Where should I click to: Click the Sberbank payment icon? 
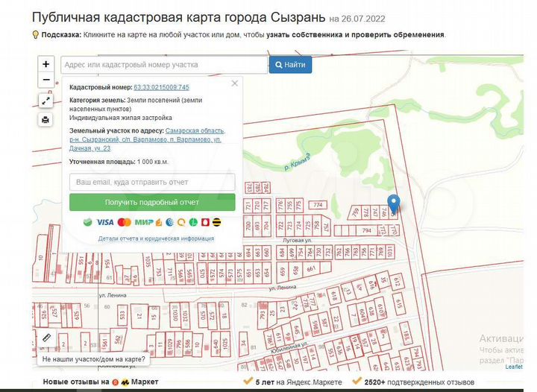[x=88, y=222]
